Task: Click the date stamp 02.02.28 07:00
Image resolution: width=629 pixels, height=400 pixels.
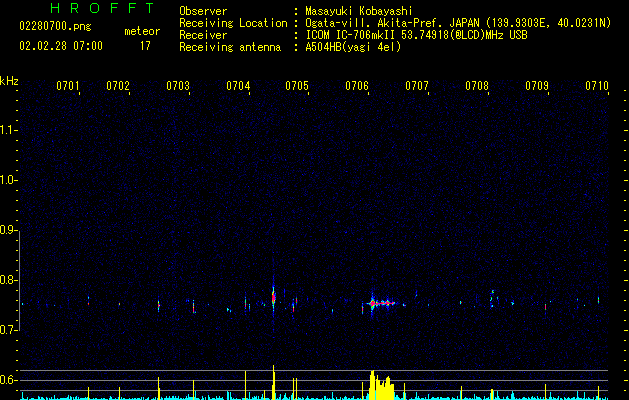Action: click(61, 46)
